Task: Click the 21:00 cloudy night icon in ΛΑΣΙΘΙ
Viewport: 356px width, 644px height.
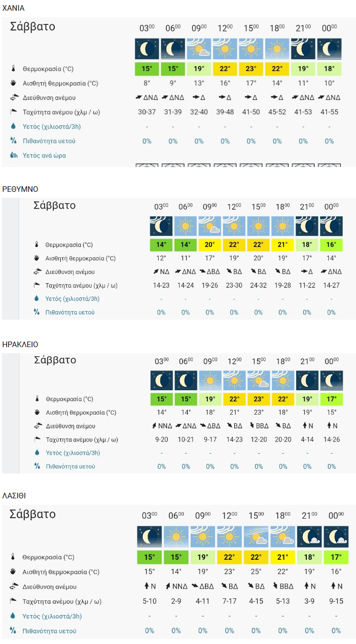Action: (309, 536)
